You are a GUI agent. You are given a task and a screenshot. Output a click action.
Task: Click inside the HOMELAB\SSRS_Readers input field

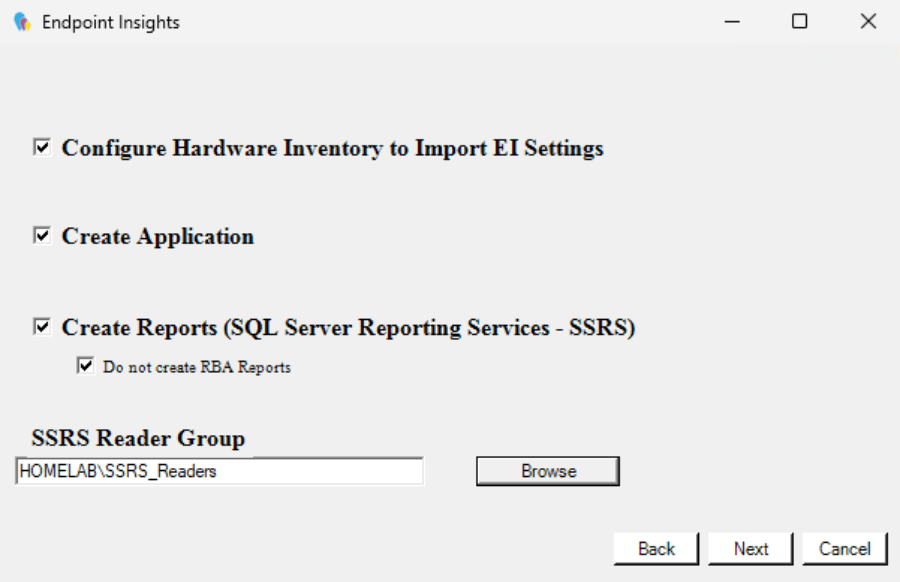(x=220, y=471)
